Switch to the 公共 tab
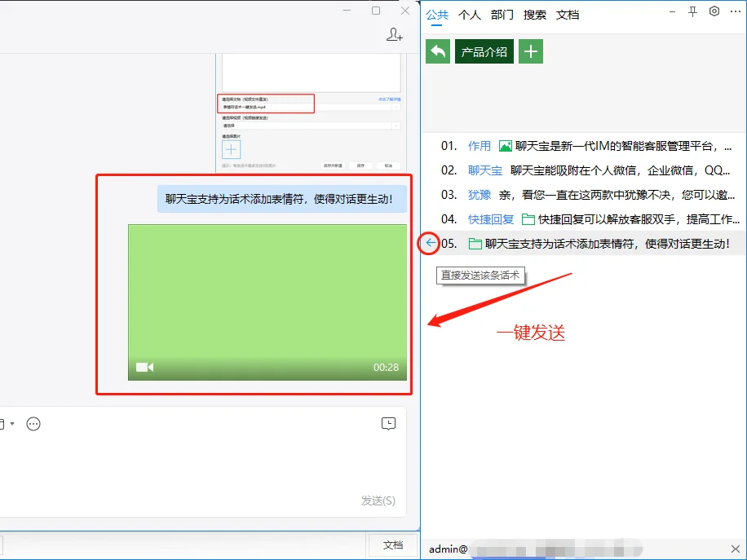Screen dimensions: 747x560 point(437,15)
